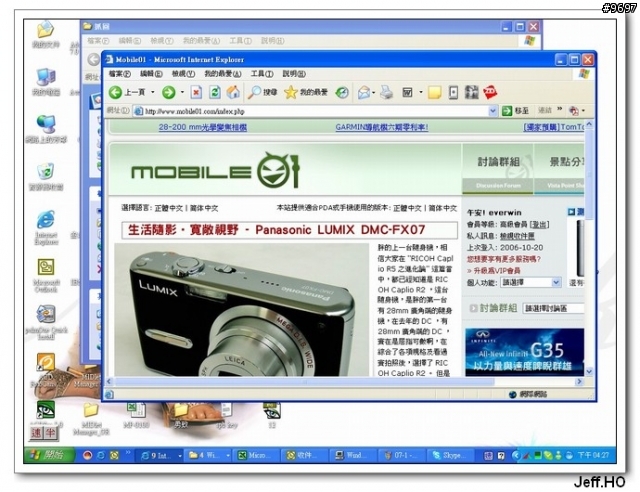The height and width of the screenshot is (492, 640).
Task: Click the IE icon in Quick Launch
Action: pos(100,455)
